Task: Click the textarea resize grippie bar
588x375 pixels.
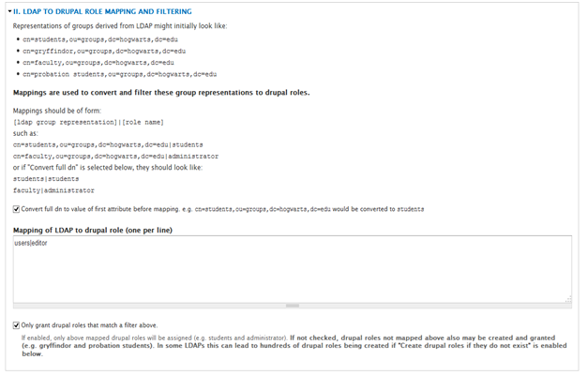Action: click(x=292, y=305)
